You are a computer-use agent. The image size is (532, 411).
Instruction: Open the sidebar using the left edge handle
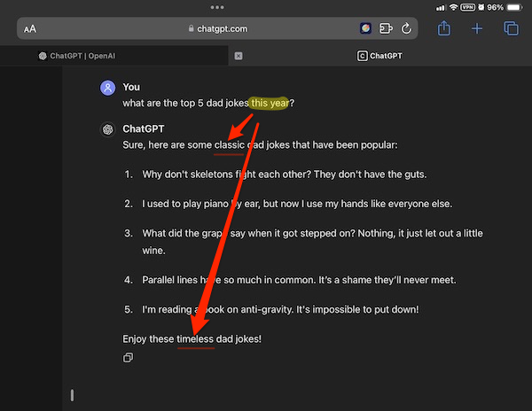coord(72,395)
